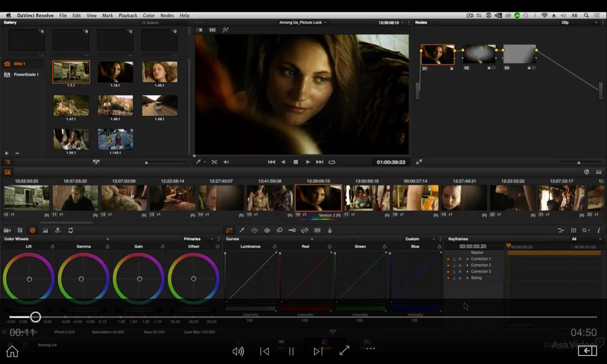Image resolution: width=607 pixels, height=364 pixels.
Task: Open the Color menu
Action: point(149,15)
